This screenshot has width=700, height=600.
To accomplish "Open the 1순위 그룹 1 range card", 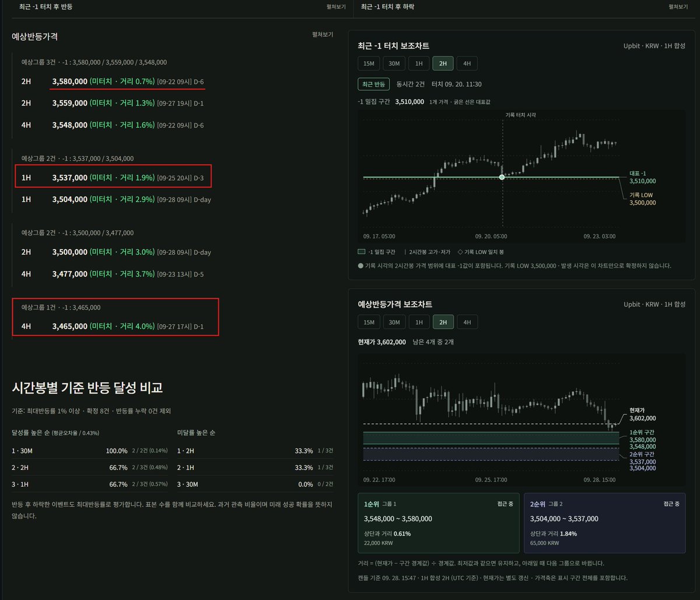I will 438,523.
